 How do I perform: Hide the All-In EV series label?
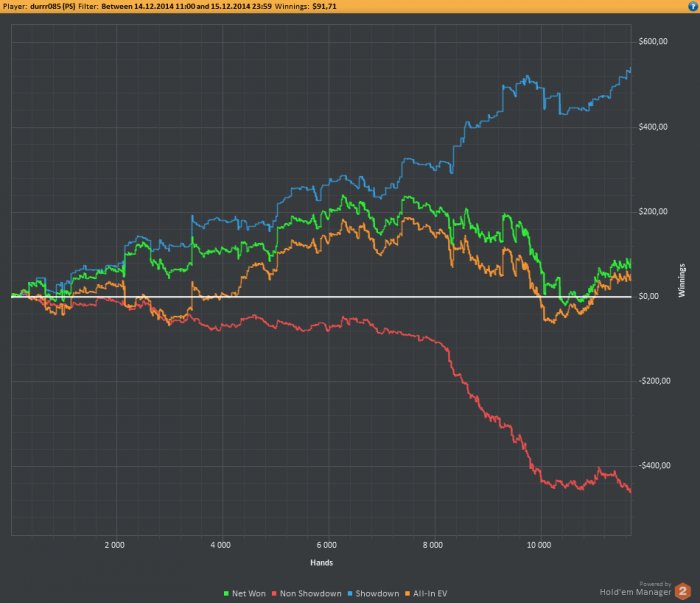(430, 594)
